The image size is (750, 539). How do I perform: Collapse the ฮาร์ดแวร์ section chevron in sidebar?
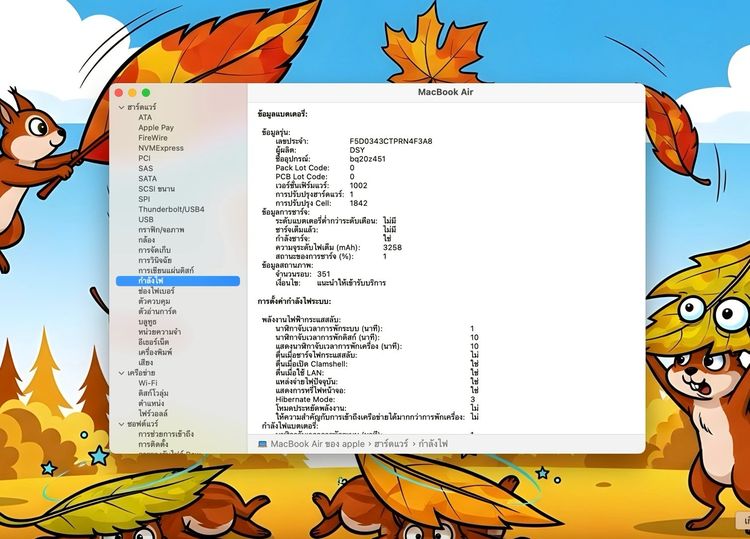click(x=121, y=108)
